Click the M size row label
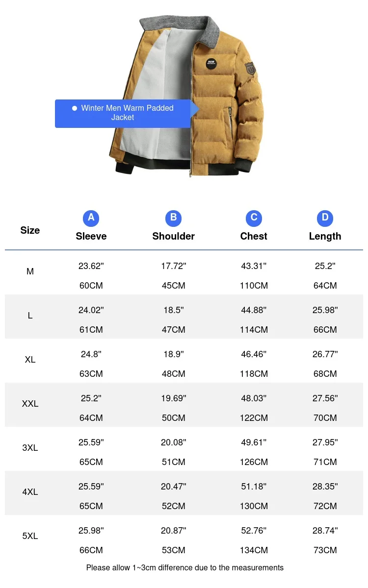The image size is (368, 588). click(30, 271)
